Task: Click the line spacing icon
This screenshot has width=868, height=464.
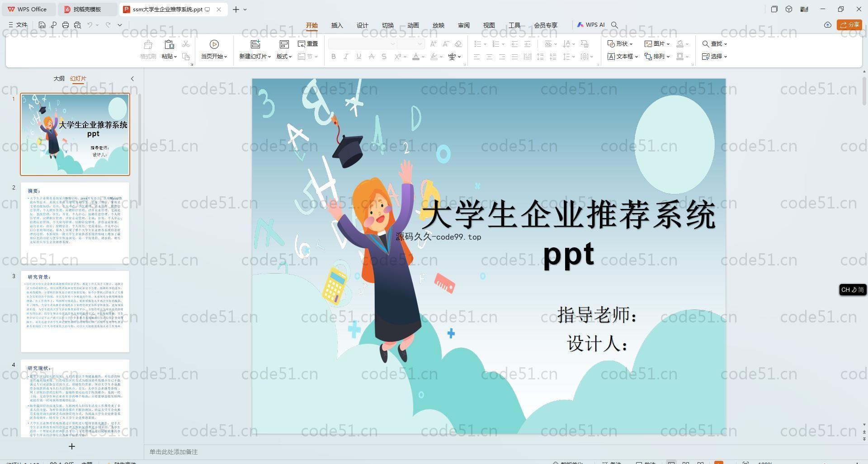Action: coord(566,57)
